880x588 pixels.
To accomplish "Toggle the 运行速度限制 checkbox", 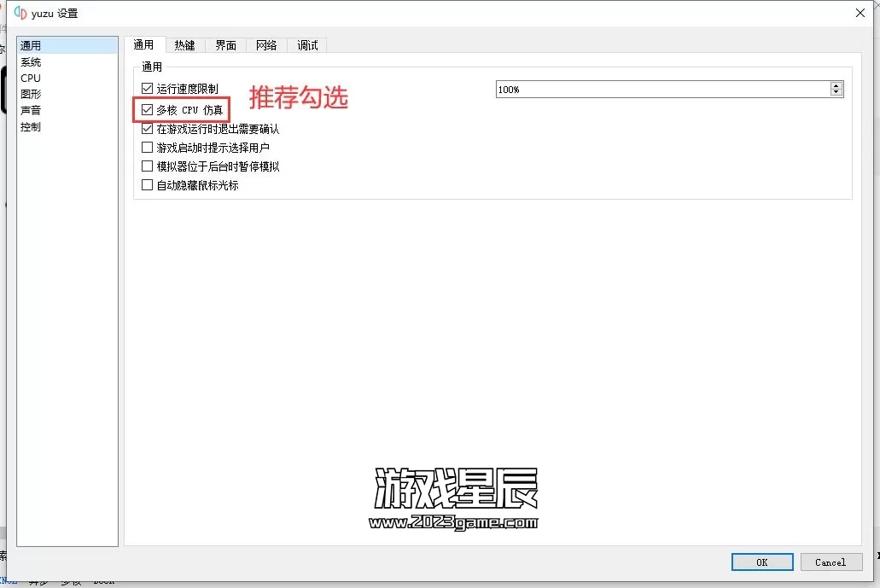I will [148, 89].
